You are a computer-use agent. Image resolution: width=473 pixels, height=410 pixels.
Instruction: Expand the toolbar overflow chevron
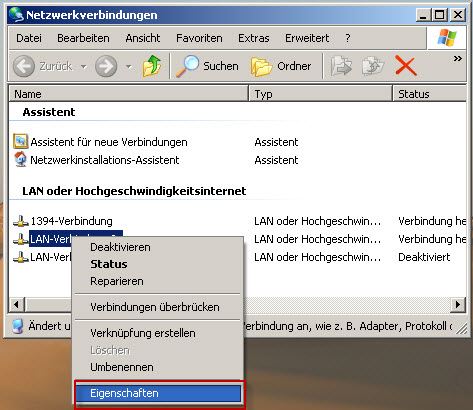(458, 59)
